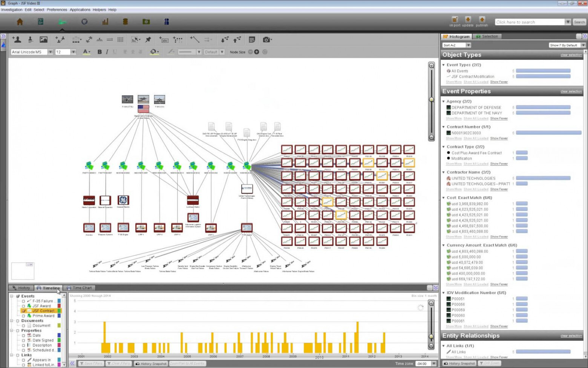Select the grid layout icon
The width and height of the screenshot is (588, 368).
120,40
